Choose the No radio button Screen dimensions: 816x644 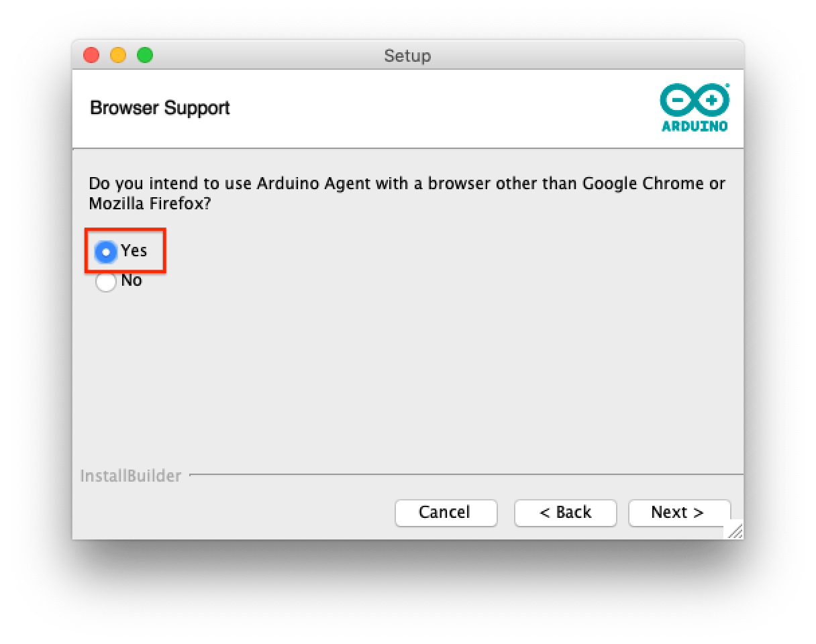click(x=105, y=282)
